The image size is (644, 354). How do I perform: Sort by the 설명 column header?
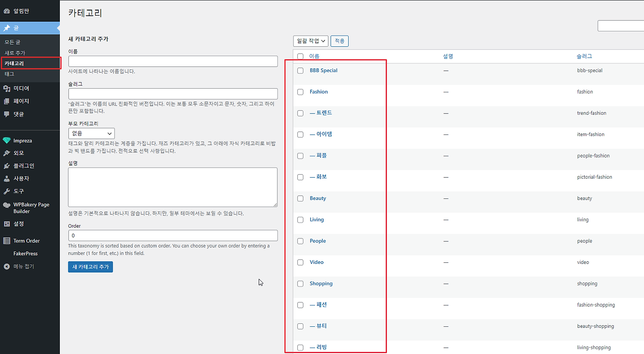(448, 56)
